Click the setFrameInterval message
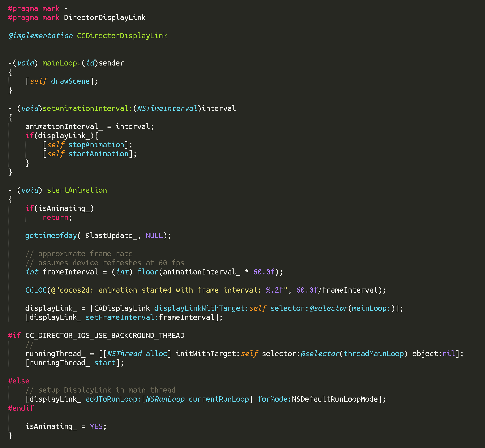The height and width of the screenshot is (448, 485). (120, 317)
